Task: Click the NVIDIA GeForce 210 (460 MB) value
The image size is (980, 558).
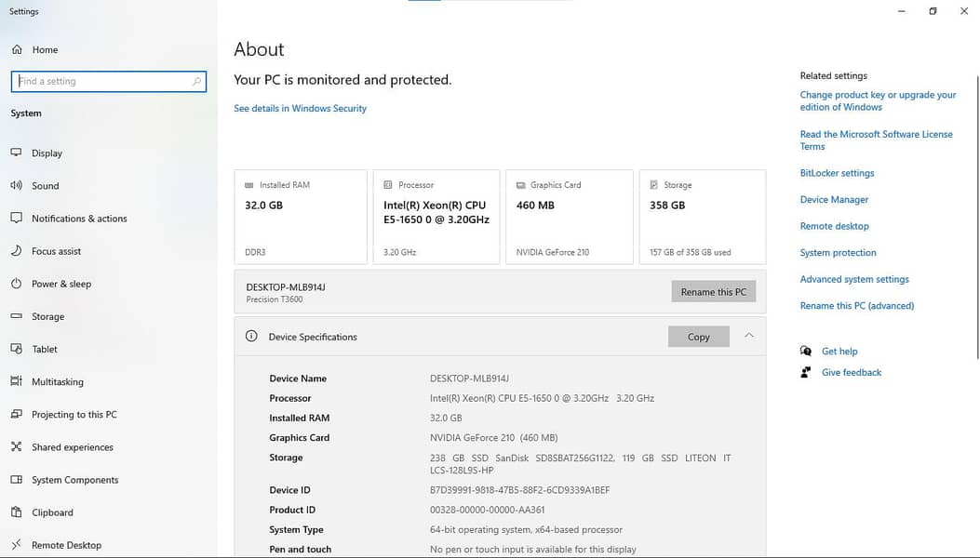Action: pos(494,437)
